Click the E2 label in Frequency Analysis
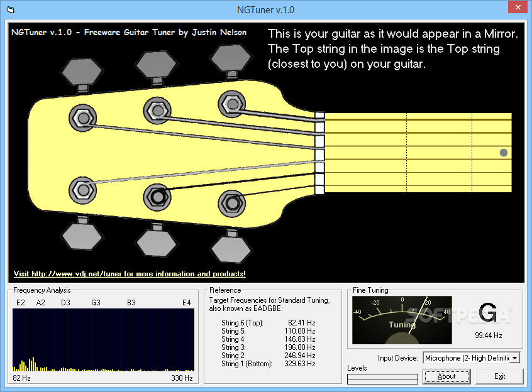This screenshot has height=392, width=532. pos(21,303)
